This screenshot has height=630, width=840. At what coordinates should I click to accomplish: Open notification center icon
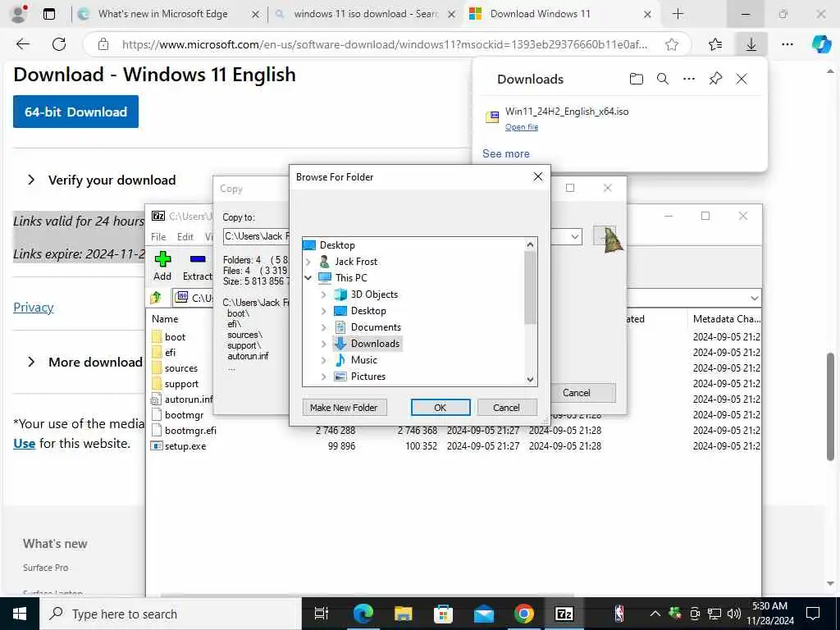point(813,614)
